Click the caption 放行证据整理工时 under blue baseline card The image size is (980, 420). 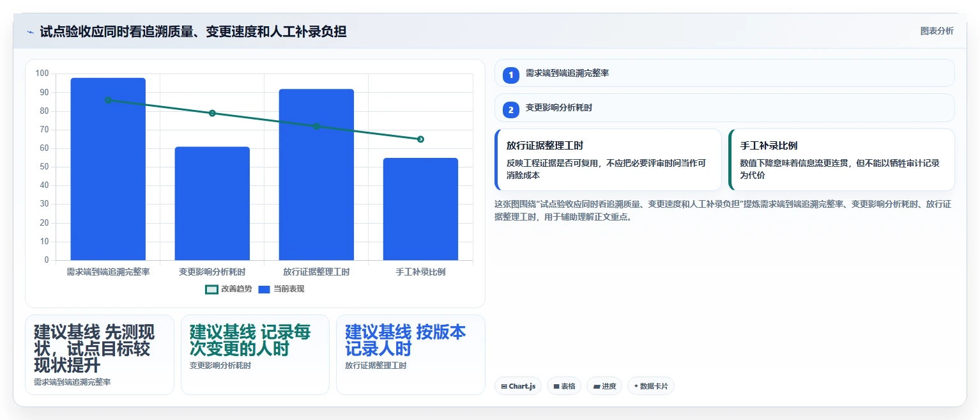(376, 366)
